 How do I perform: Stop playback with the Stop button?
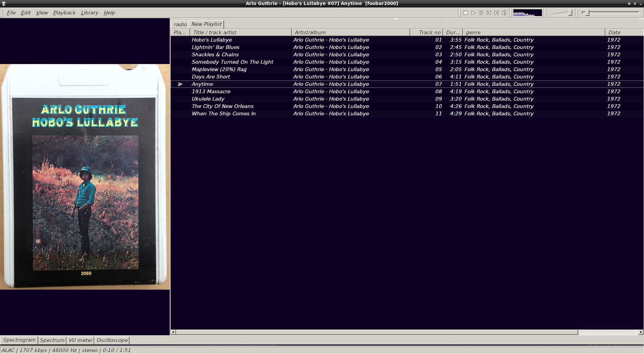coord(466,13)
